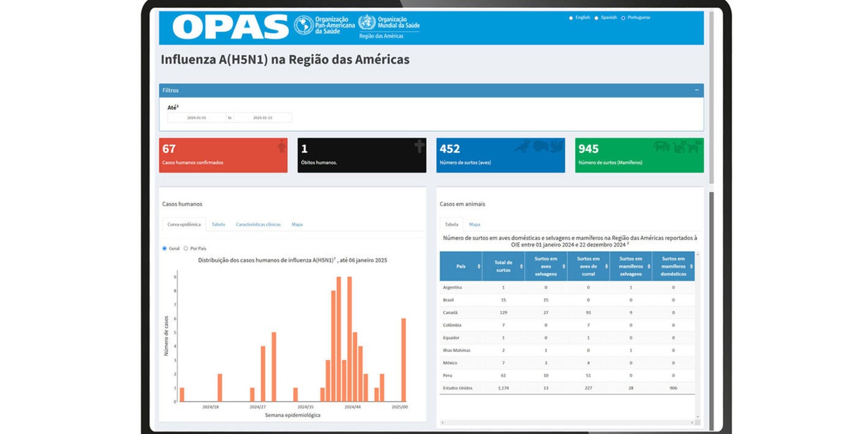Select the Spanish language option
Viewport: 868px width, 434px height.
pyautogui.click(x=597, y=18)
